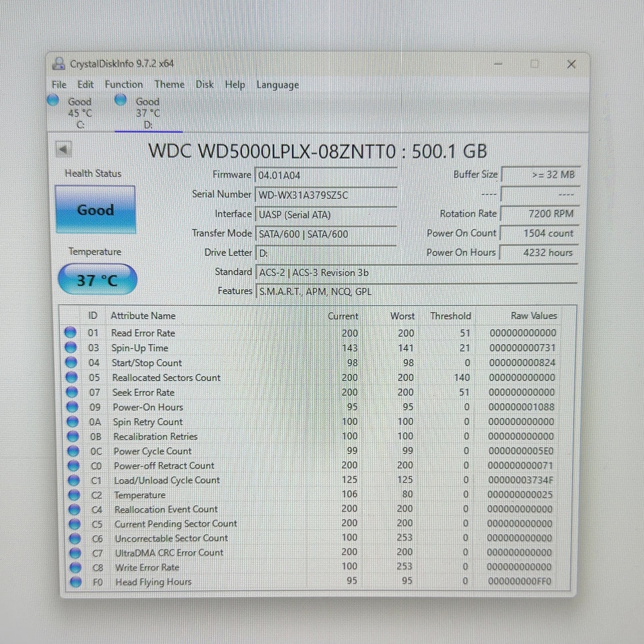Click the Transfer Mode field SATA/600
The height and width of the screenshot is (644, 644).
pos(326,234)
